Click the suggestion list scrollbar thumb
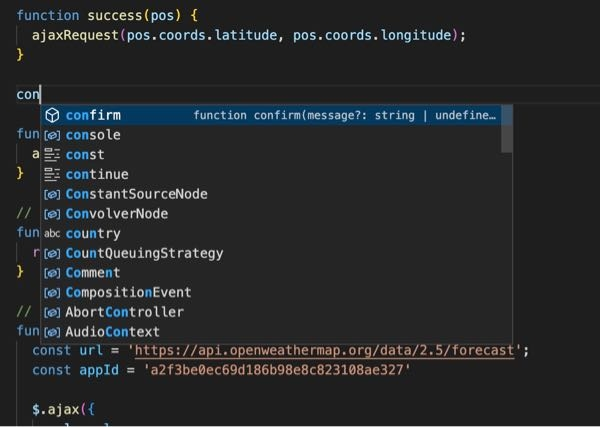600x427 pixels. pos(507,129)
